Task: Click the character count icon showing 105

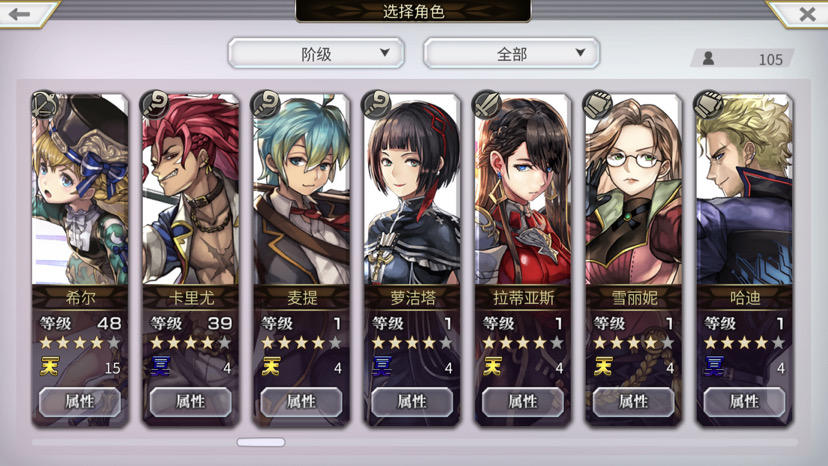Action: pyautogui.click(x=708, y=59)
